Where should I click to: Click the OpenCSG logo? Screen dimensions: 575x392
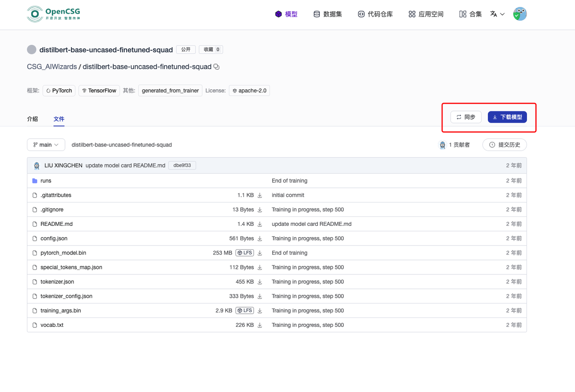(53, 14)
